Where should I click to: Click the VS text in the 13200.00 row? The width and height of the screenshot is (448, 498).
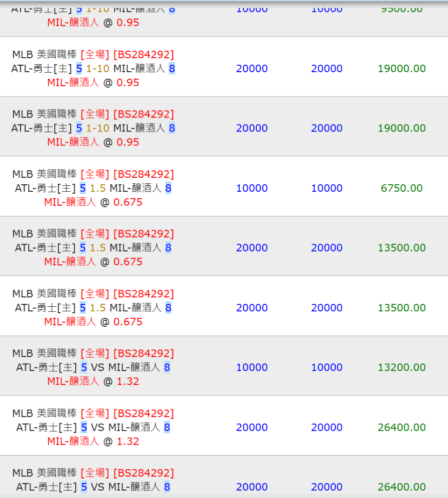pos(98,368)
